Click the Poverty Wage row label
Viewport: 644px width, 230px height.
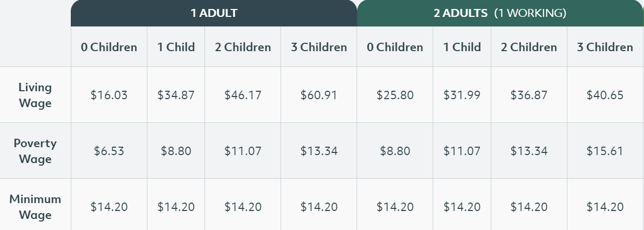[35, 151]
